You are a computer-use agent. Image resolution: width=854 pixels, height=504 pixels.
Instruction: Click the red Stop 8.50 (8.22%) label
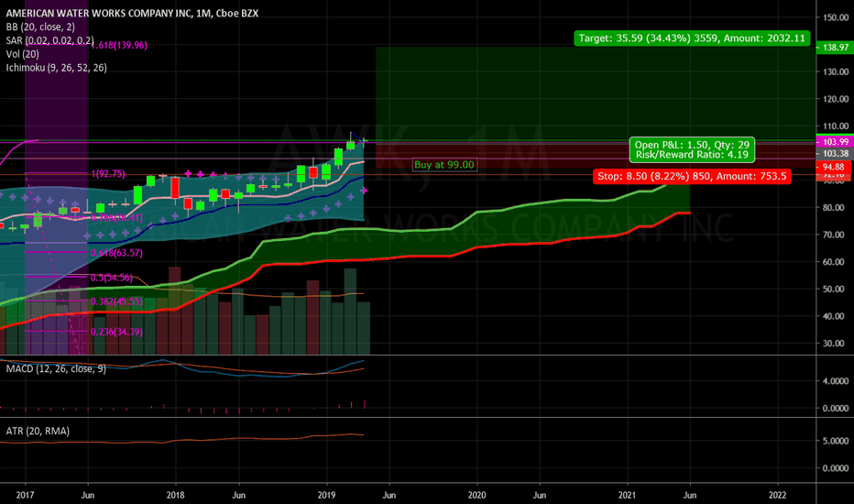click(x=692, y=176)
